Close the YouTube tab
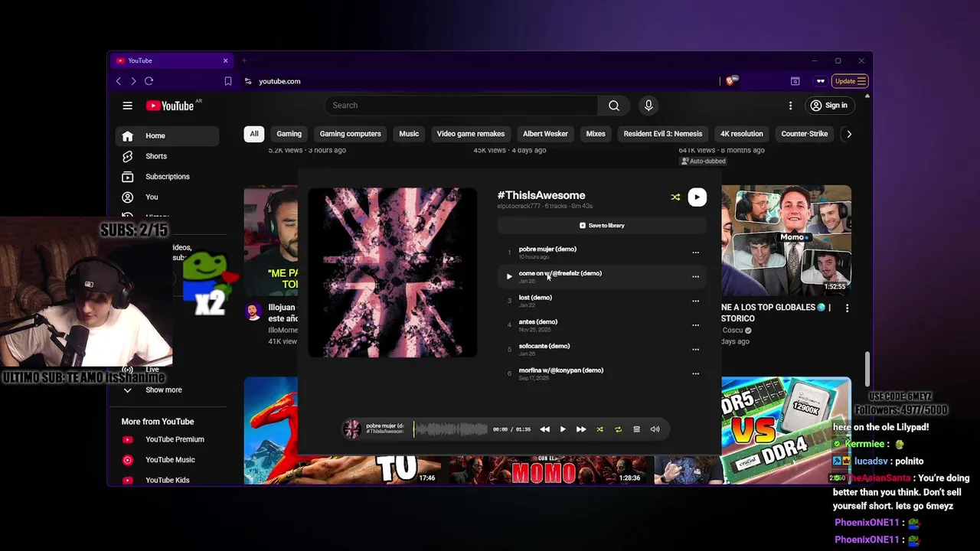The width and height of the screenshot is (980, 551). (x=225, y=60)
